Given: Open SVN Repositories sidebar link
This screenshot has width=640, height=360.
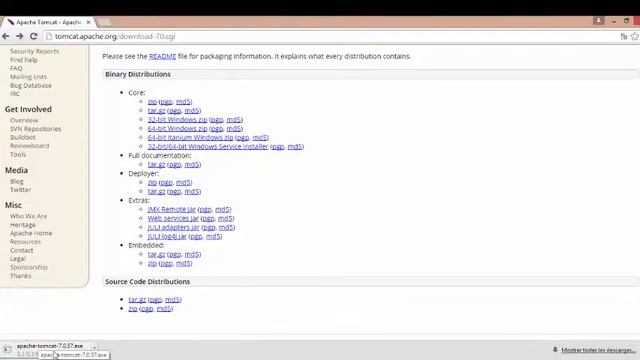Looking at the screenshot, I should 36,129.
